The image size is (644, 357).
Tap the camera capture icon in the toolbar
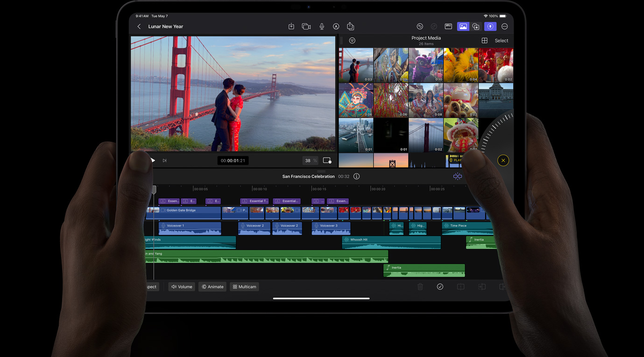[x=306, y=26]
